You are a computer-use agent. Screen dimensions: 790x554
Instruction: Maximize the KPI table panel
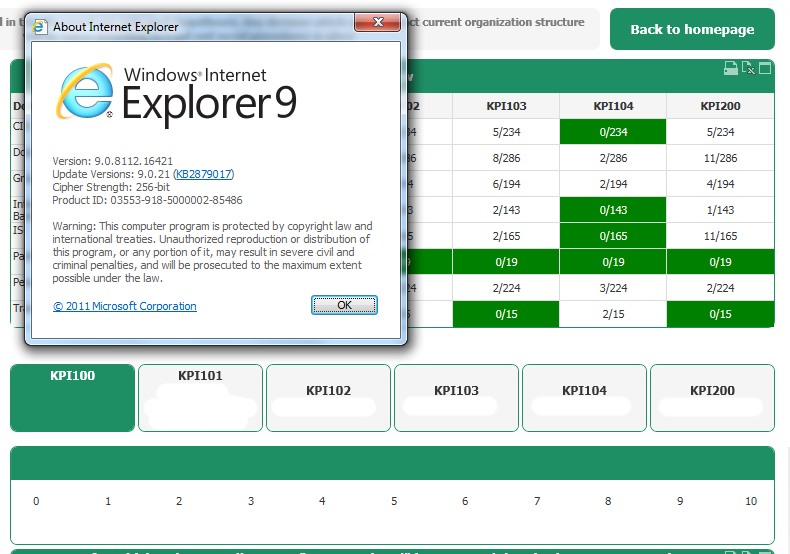coord(765,68)
